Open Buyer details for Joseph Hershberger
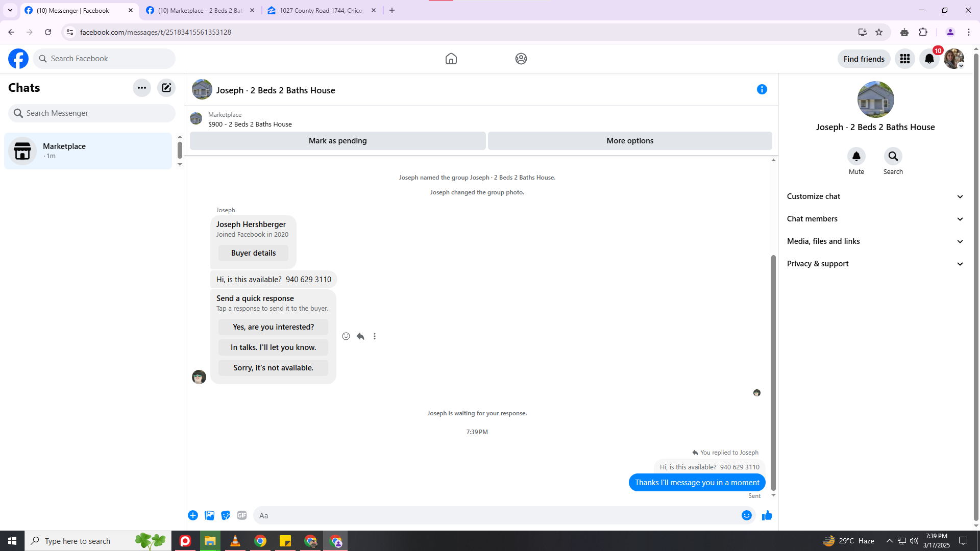 tap(253, 253)
